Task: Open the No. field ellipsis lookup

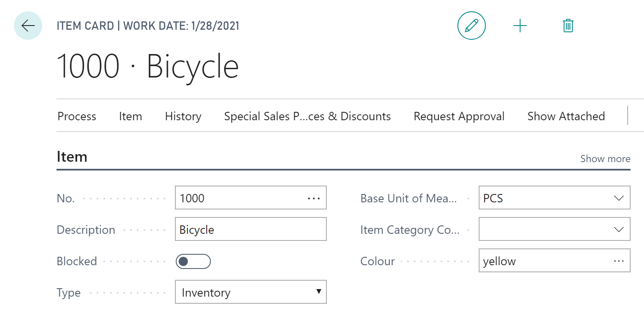Action: (314, 198)
